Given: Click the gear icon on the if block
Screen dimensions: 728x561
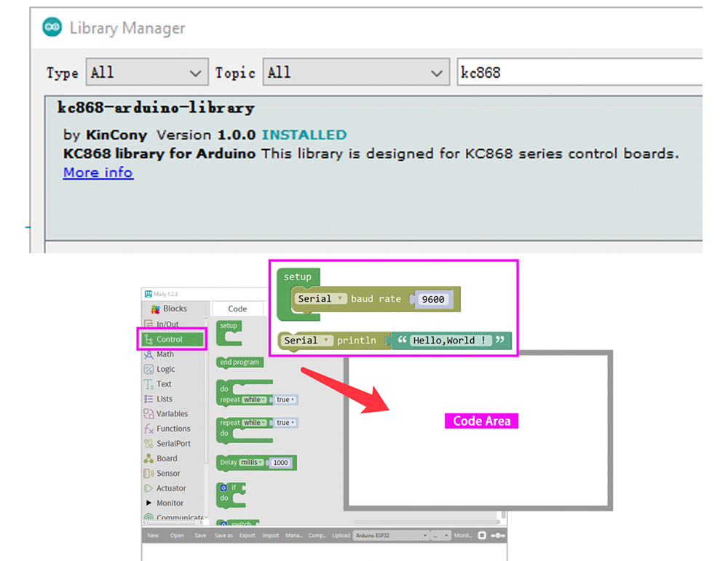Looking at the screenshot, I should coord(223,488).
